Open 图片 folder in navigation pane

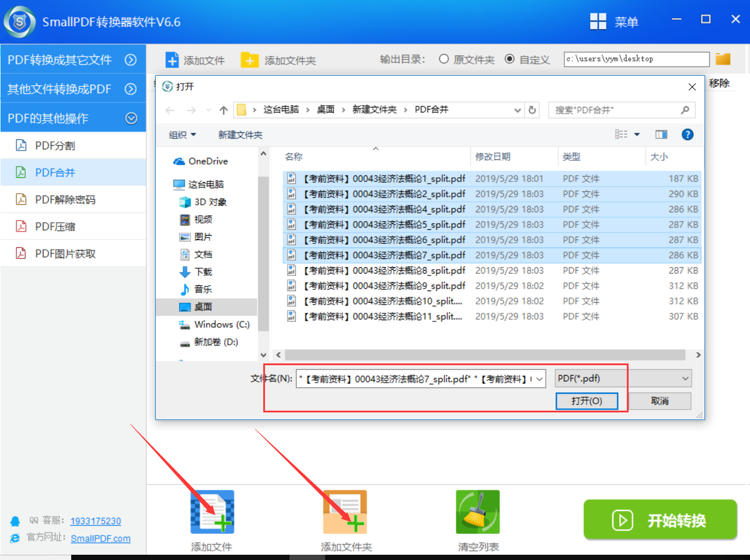pyautogui.click(x=196, y=237)
